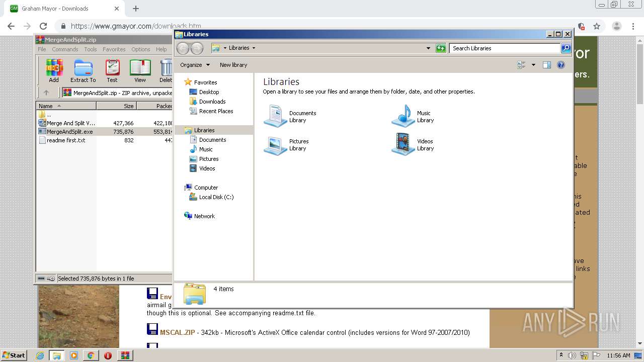The width and height of the screenshot is (644, 362).
Task: Open a new Chrome tab
Action: coord(135,9)
